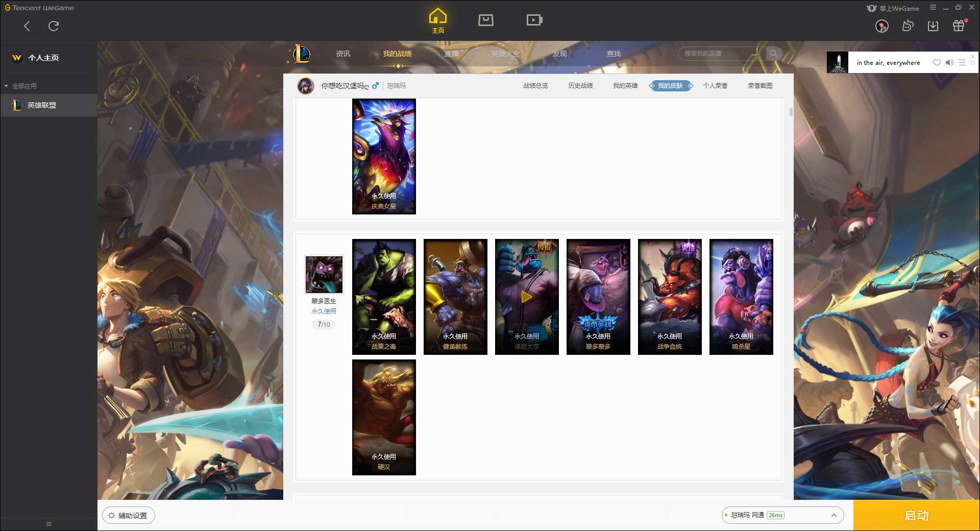Click the 永久使用 link under 蒙多医生

pos(324,311)
